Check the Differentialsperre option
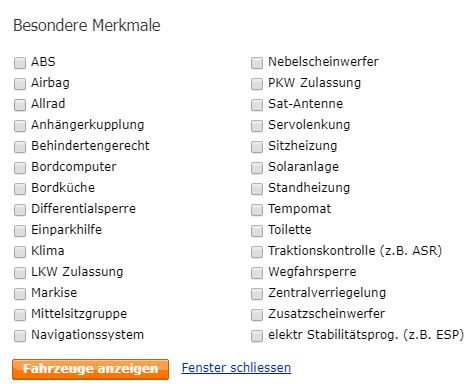469x388 pixels. click(x=20, y=210)
